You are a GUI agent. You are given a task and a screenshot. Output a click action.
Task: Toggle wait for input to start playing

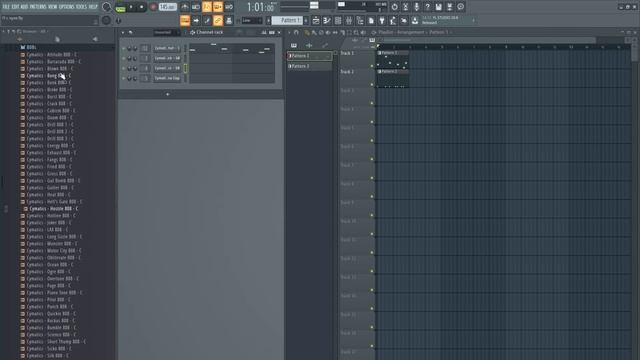(196, 7)
